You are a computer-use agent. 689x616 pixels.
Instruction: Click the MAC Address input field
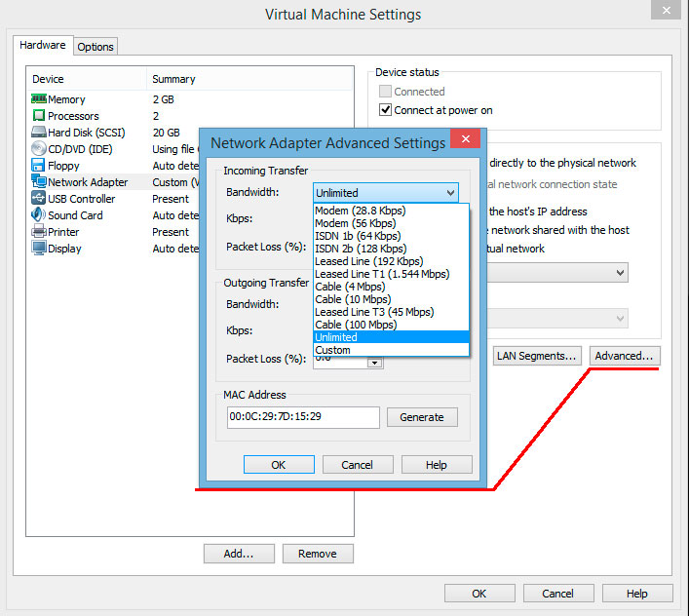[x=303, y=417]
